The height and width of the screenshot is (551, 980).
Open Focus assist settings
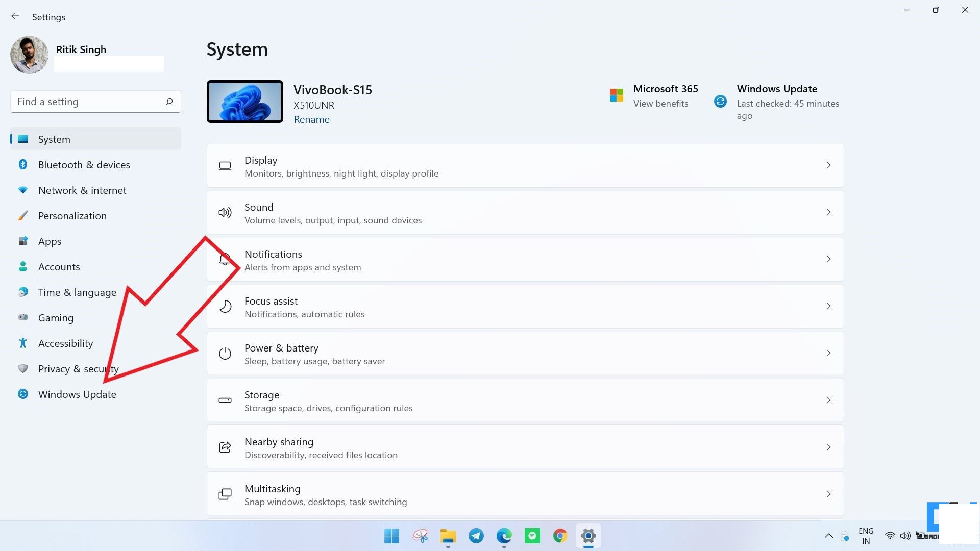click(x=525, y=306)
